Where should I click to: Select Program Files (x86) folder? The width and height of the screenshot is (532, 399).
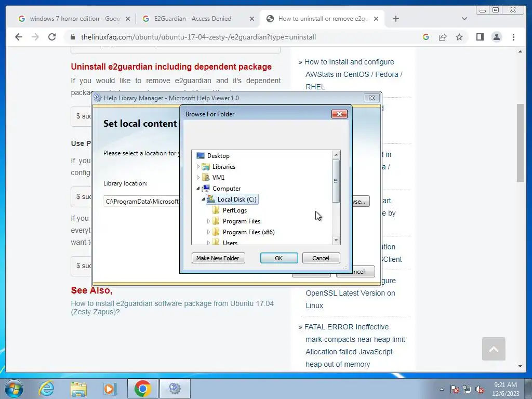pos(248,232)
